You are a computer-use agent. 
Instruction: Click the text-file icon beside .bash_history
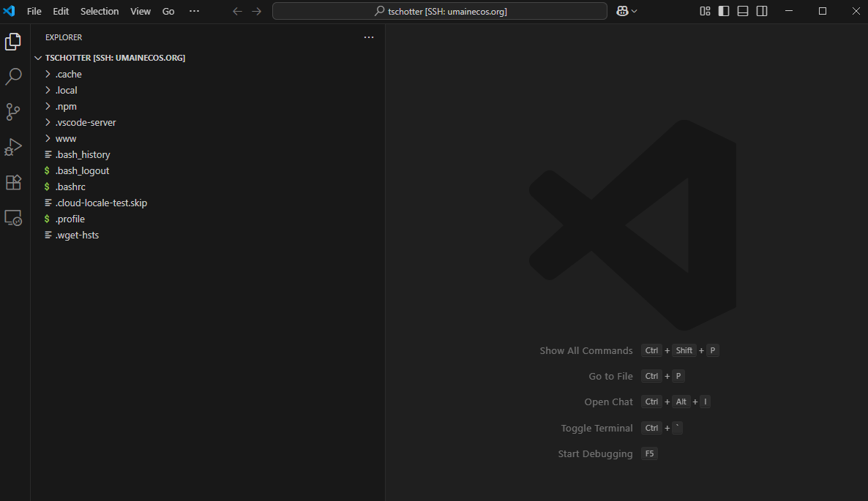pyautogui.click(x=48, y=154)
